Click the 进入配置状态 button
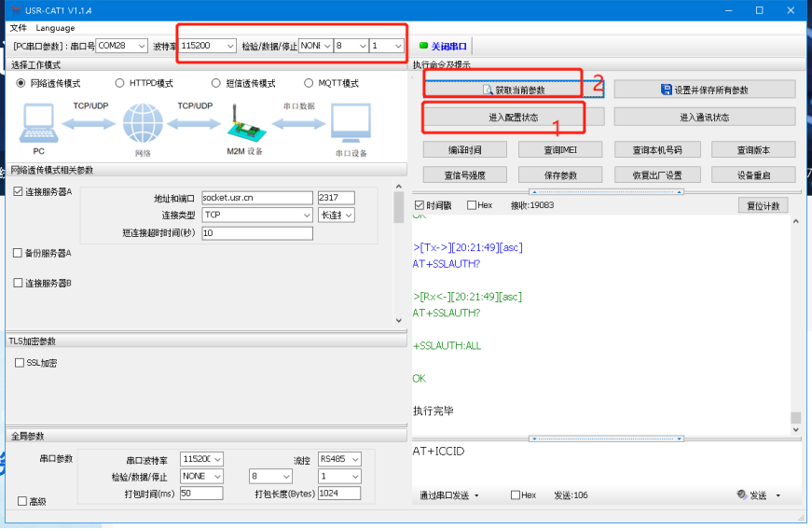This screenshot has height=529, width=812. click(x=514, y=118)
